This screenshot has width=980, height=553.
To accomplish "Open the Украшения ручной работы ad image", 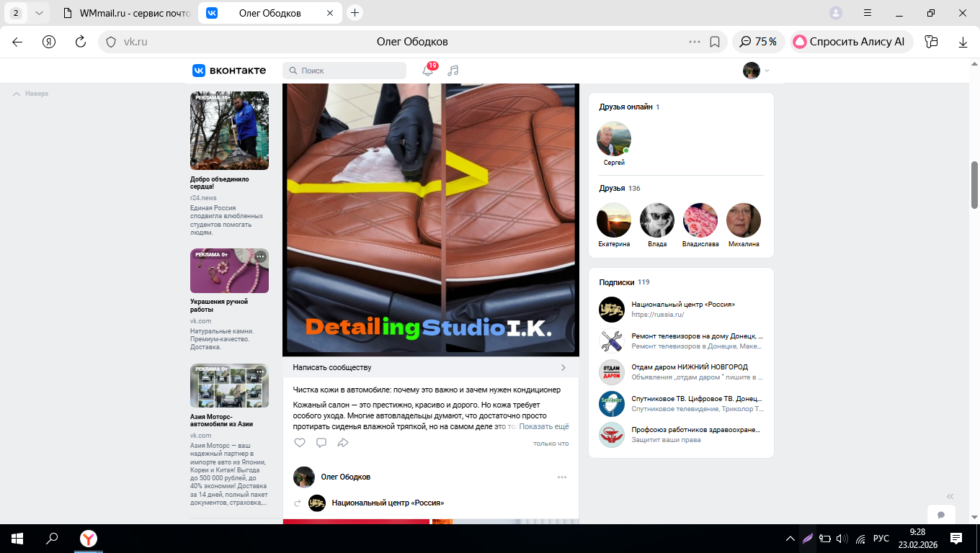I will (229, 271).
